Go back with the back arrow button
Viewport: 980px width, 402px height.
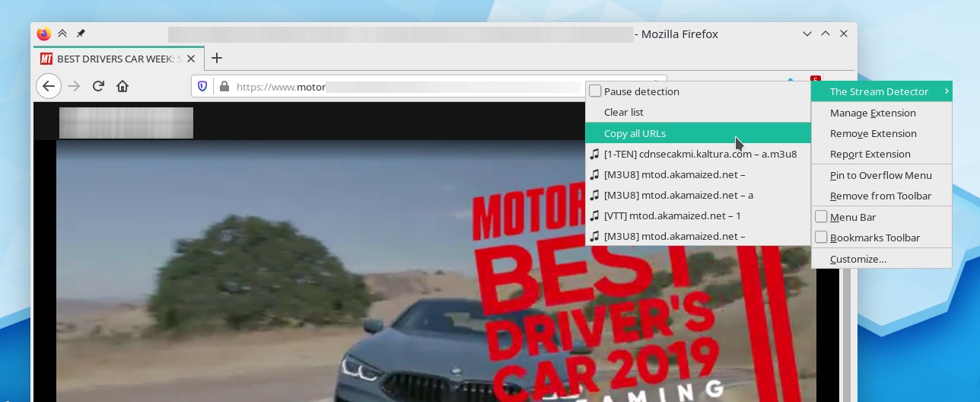pyautogui.click(x=49, y=86)
